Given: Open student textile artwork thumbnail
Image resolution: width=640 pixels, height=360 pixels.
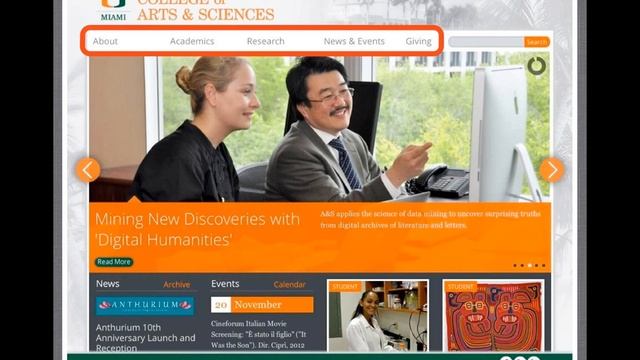Looking at the screenshot, I should click(493, 316).
